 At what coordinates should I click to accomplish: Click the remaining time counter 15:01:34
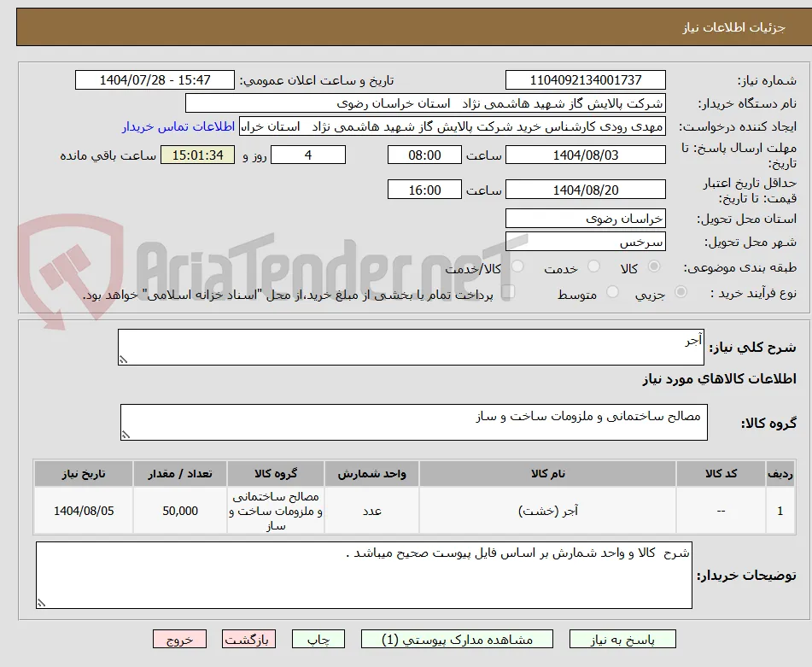(x=197, y=155)
